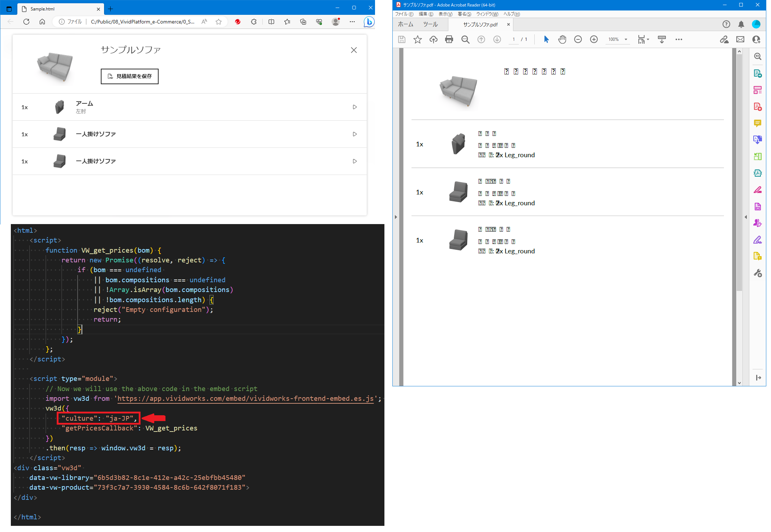The width and height of the screenshot is (771, 532).
Task: Expand Acrobat left navigation pane arrow
Action: coord(396,217)
